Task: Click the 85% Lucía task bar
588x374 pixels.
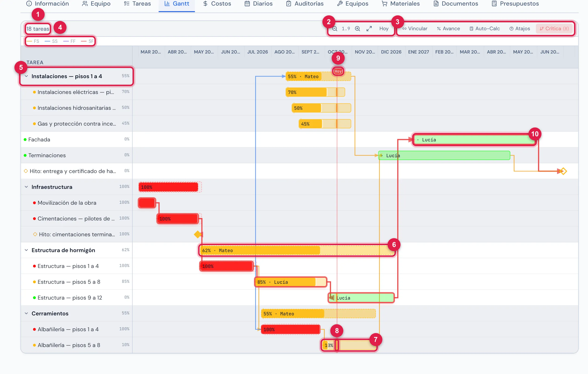Action: point(291,282)
